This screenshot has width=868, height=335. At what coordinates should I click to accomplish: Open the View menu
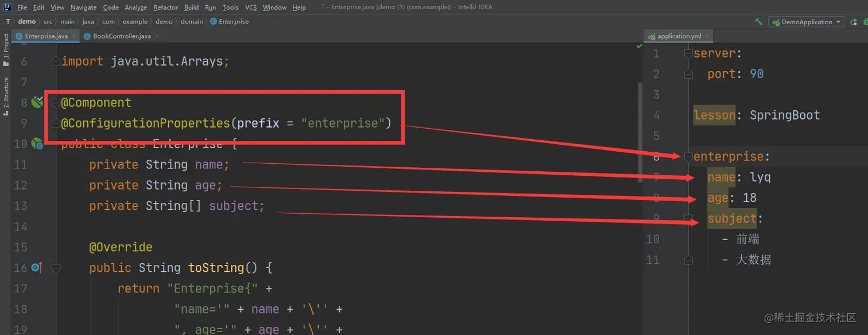click(57, 7)
